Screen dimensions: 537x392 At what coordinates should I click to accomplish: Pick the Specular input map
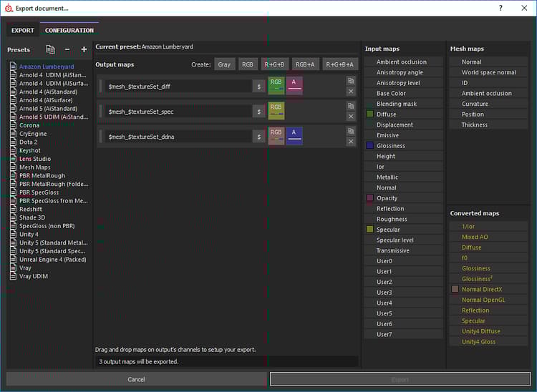403,230
